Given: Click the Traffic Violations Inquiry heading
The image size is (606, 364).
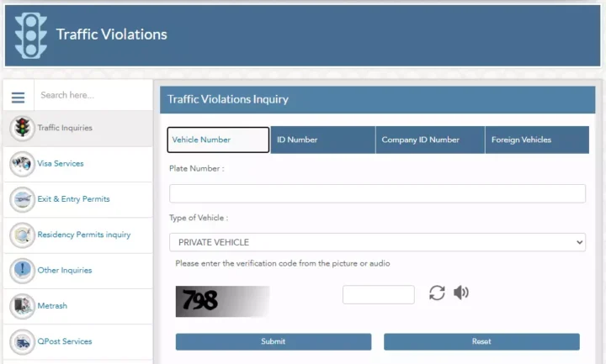Looking at the screenshot, I should [x=228, y=99].
